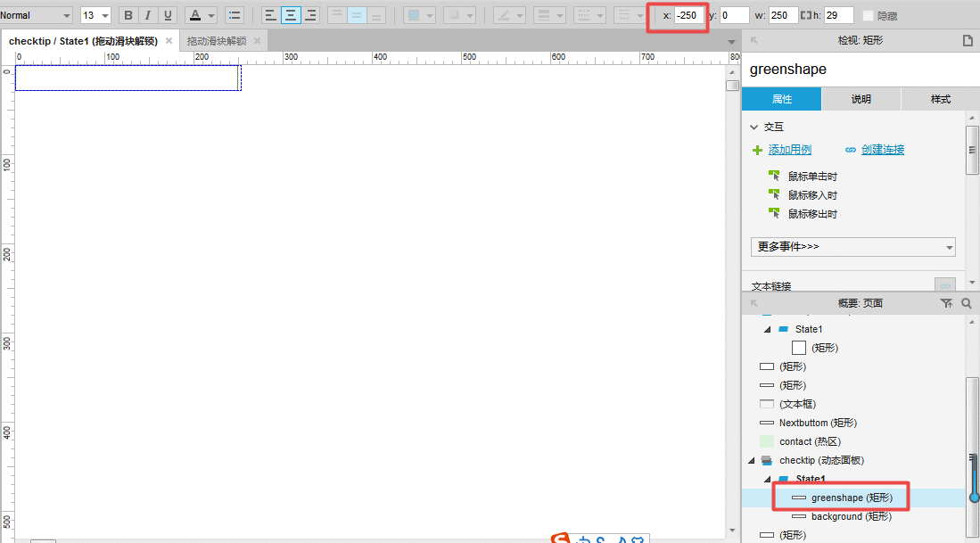Select the 鼠标移入时 OnMouseEnter event
980x543 pixels.
811,195
